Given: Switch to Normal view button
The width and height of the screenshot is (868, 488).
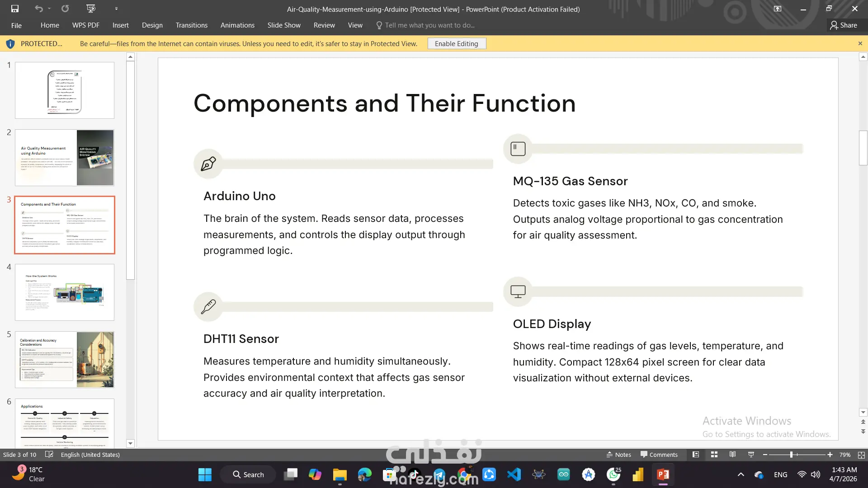Looking at the screenshot, I should coord(696,455).
